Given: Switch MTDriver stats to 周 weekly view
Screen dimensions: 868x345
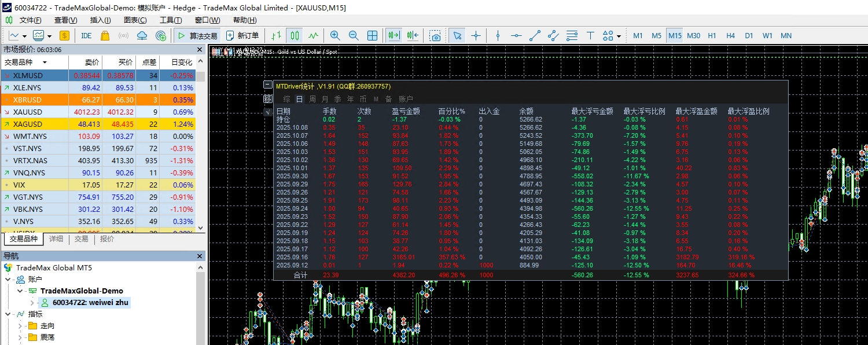Looking at the screenshot, I should tap(312, 99).
